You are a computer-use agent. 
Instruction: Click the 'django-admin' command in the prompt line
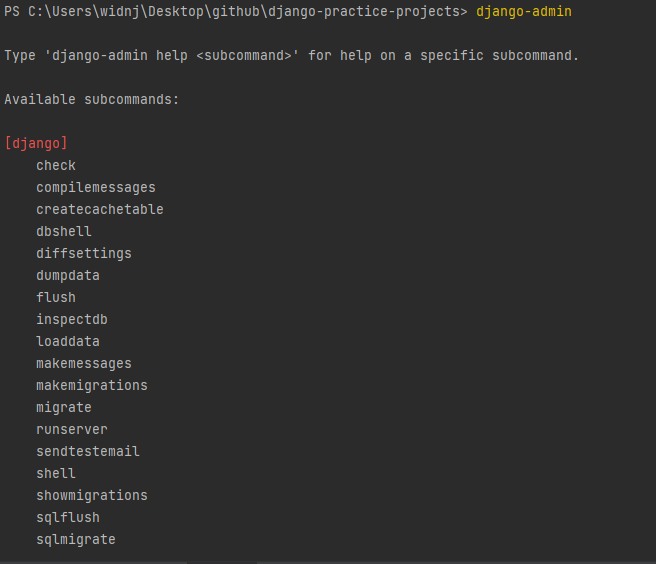point(524,11)
